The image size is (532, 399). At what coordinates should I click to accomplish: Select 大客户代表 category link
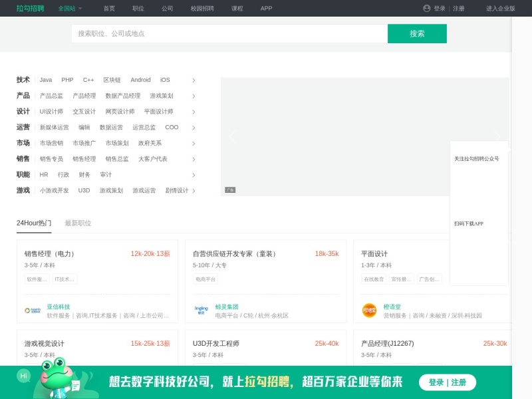pyautogui.click(x=153, y=159)
